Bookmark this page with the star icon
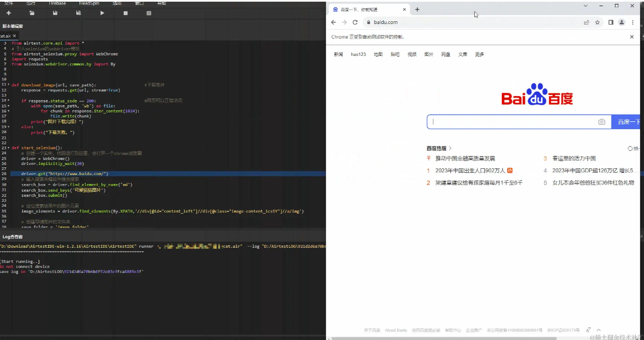Image resolution: width=644 pixels, height=340 pixels. (598, 22)
